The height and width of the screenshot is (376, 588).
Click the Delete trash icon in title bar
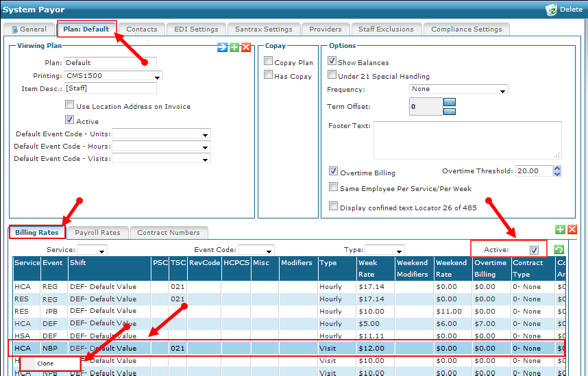coord(551,10)
